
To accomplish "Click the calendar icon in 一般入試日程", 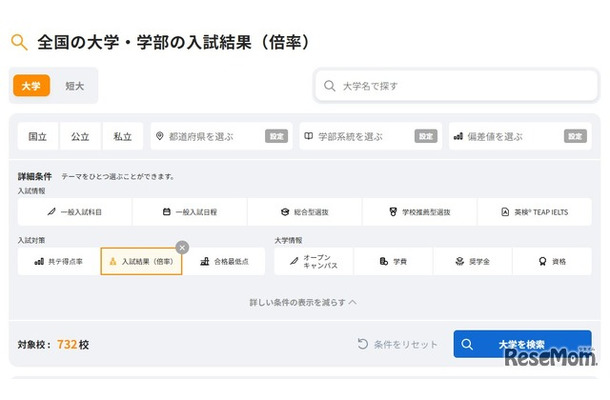I will click(167, 212).
